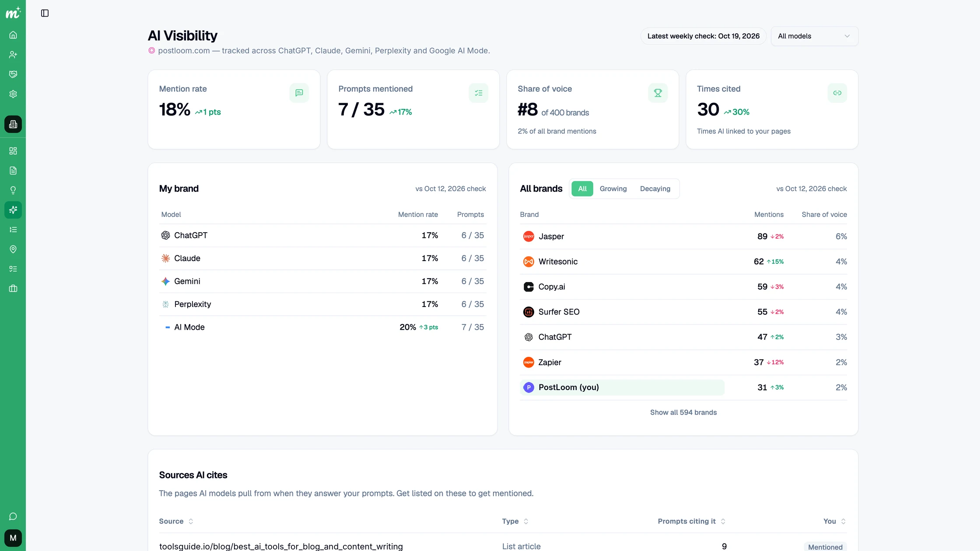Switch to the Decaying tab
980x551 pixels.
pos(655,188)
